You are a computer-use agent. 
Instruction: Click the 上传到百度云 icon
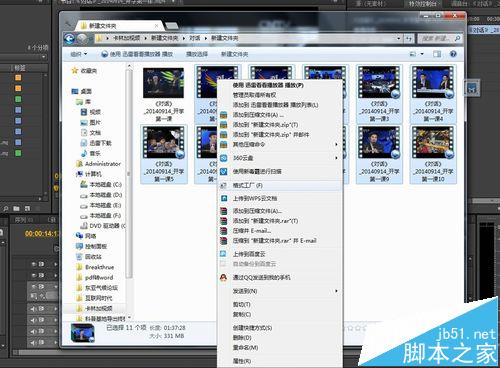click(223, 254)
